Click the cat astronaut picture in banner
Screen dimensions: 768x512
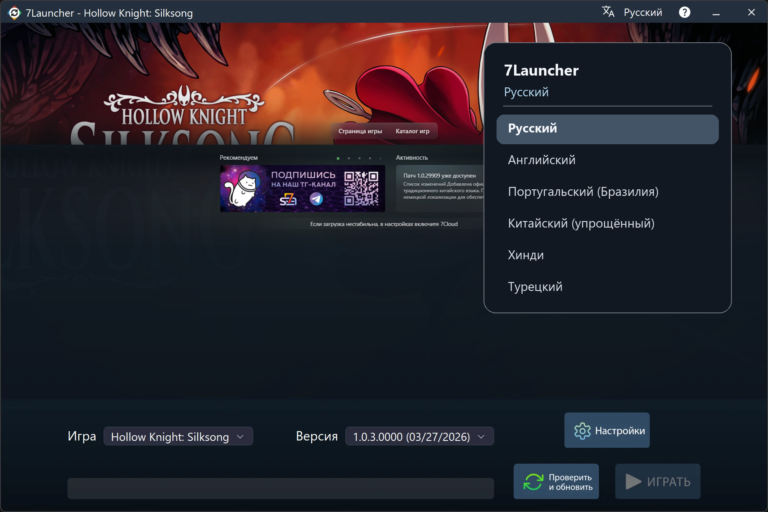click(243, 189)
